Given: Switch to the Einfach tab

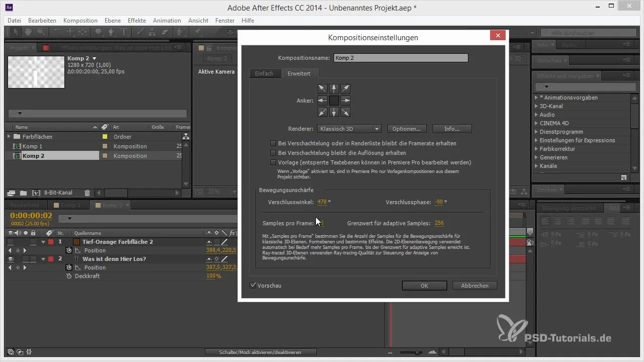Looking at the screenshot, I should [x=264, y=73].
